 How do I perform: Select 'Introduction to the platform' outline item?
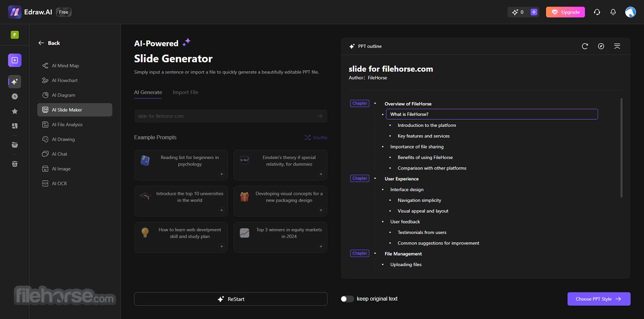(x=427, y=125)
